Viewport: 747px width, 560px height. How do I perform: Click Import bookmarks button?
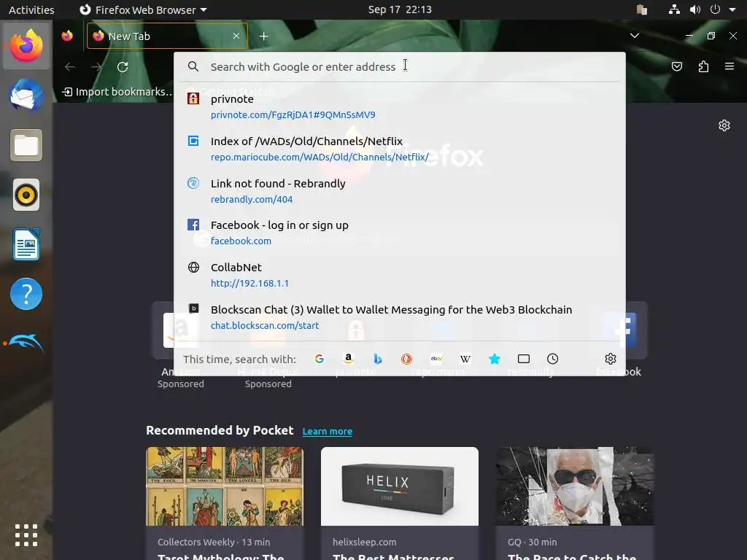coord(117,92)
